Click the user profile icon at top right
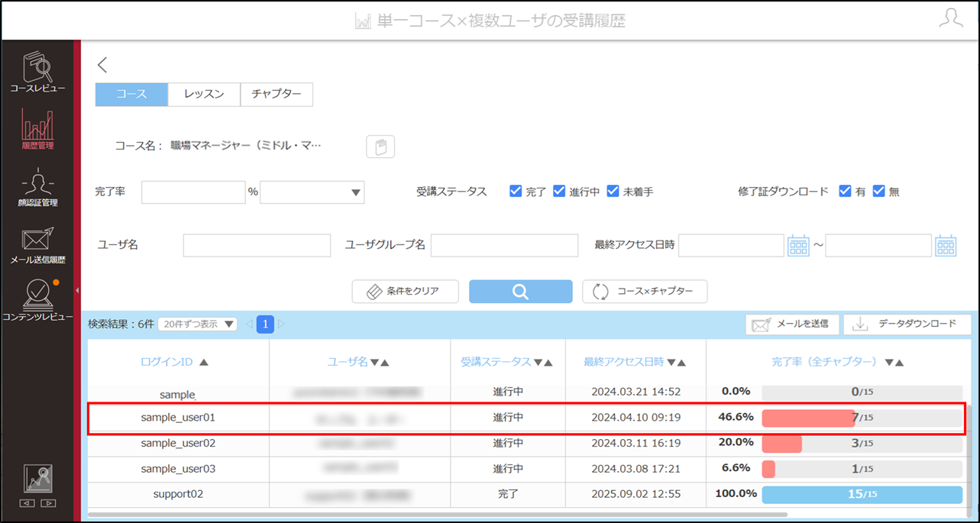 coord(951,19)
